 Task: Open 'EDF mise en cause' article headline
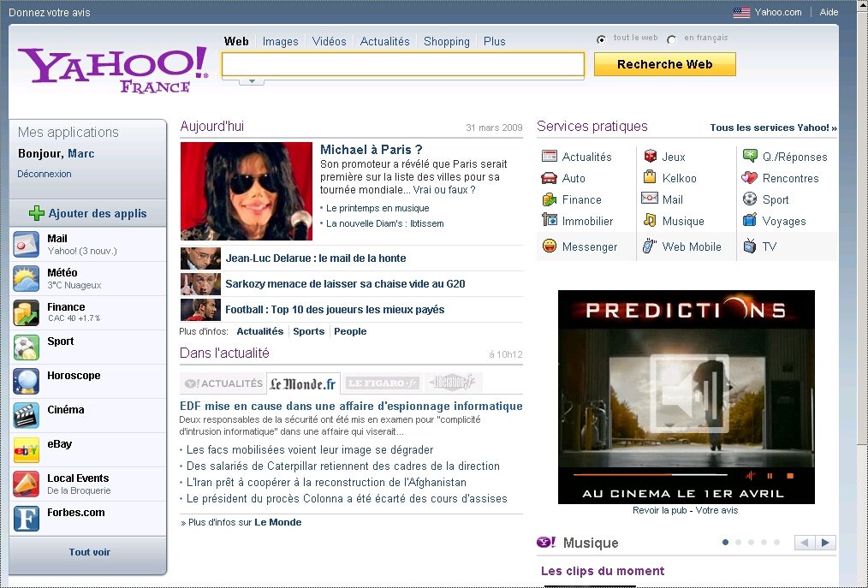tap(351, 407)
